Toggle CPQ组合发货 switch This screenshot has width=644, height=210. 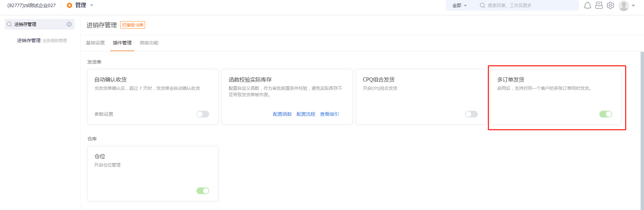tap(471, 114)
